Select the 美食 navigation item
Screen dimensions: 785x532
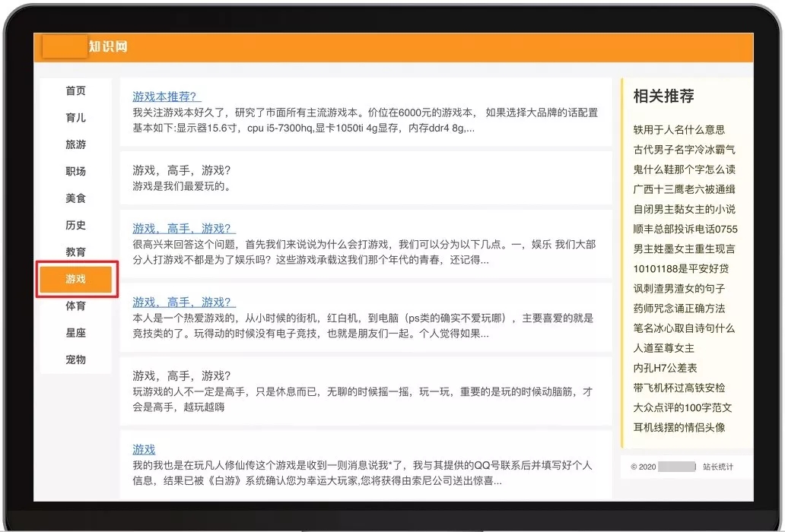coord(75,198)
